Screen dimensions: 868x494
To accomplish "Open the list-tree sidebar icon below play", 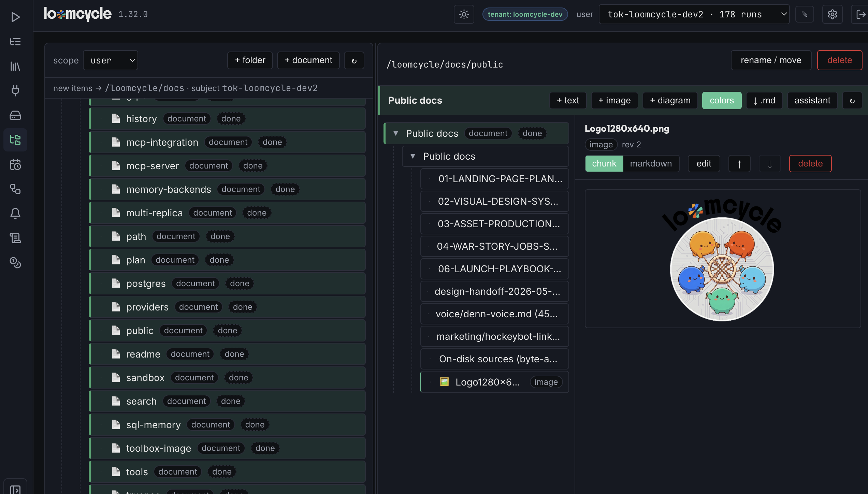I will tap(15, 42).
